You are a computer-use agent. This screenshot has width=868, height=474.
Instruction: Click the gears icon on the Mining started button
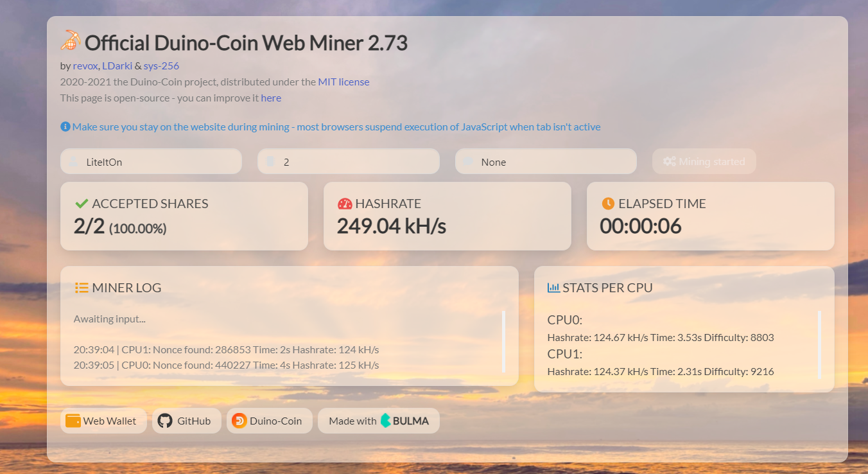point(670,161)
